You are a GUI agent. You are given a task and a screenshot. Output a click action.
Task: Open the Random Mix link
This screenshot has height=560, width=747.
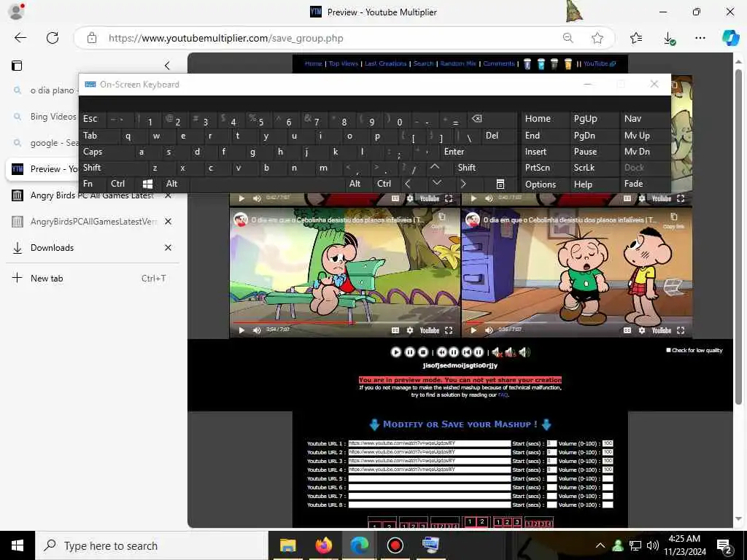tap(458, 63)
